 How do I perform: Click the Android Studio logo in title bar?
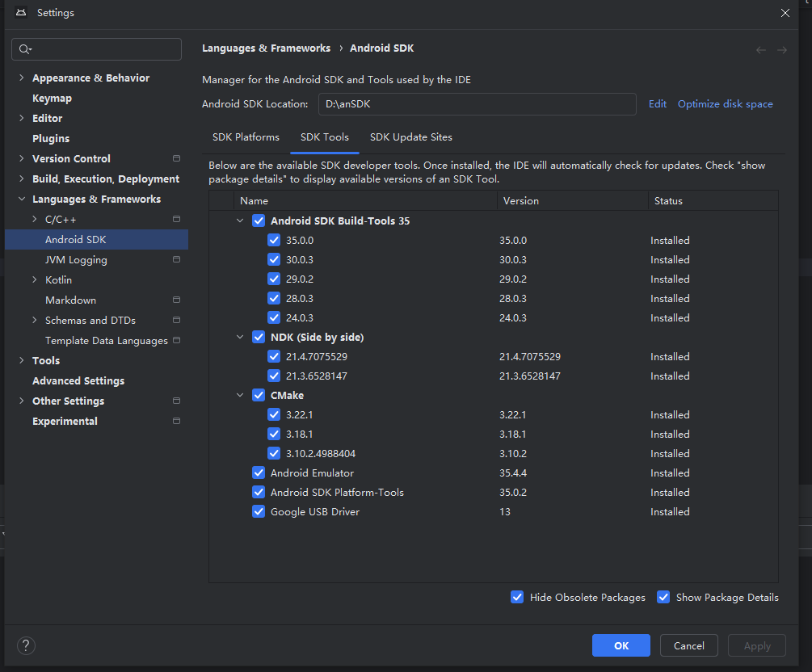(x=21, y=12)
